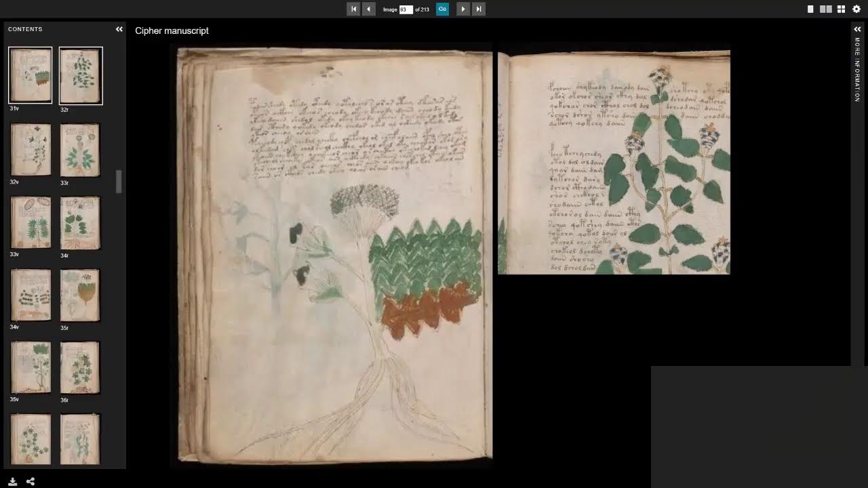Go to the previous image
The height and width of the screenshot is (488, 868).
369,9
